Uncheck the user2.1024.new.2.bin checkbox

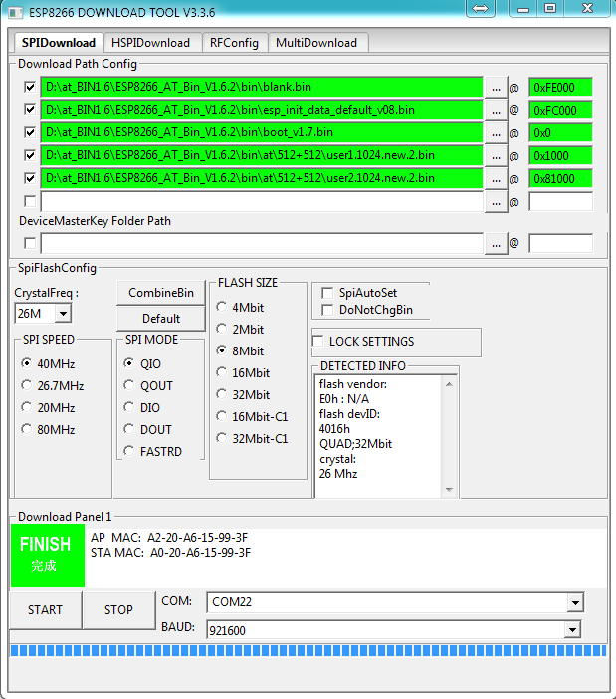pyautogui.click(x=30, y=178)
